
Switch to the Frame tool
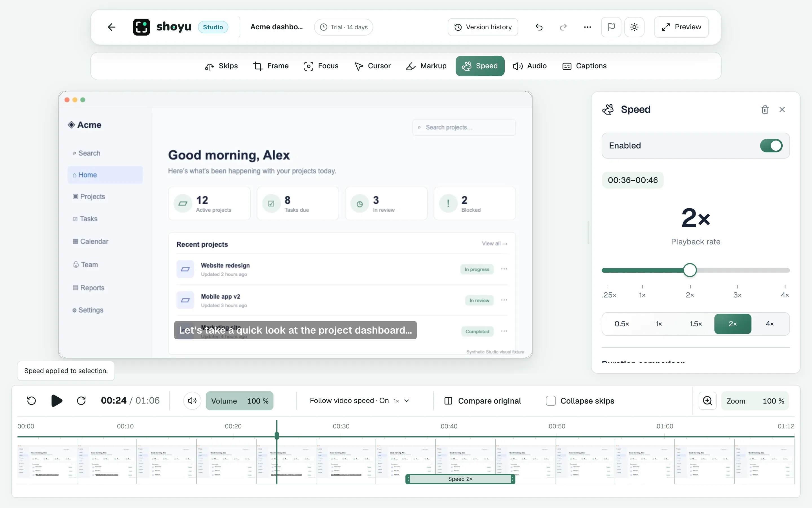coord(271,66)
